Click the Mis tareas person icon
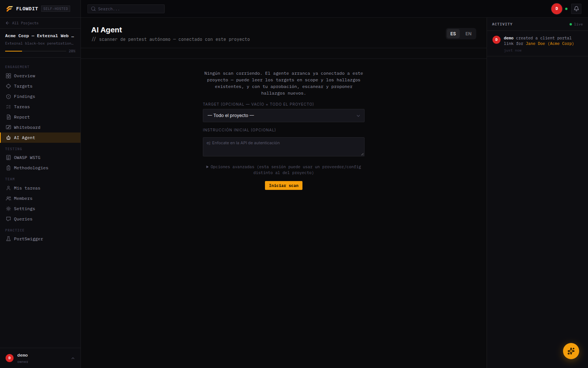This screenshot has width=588, height=368. coord(8,188)
